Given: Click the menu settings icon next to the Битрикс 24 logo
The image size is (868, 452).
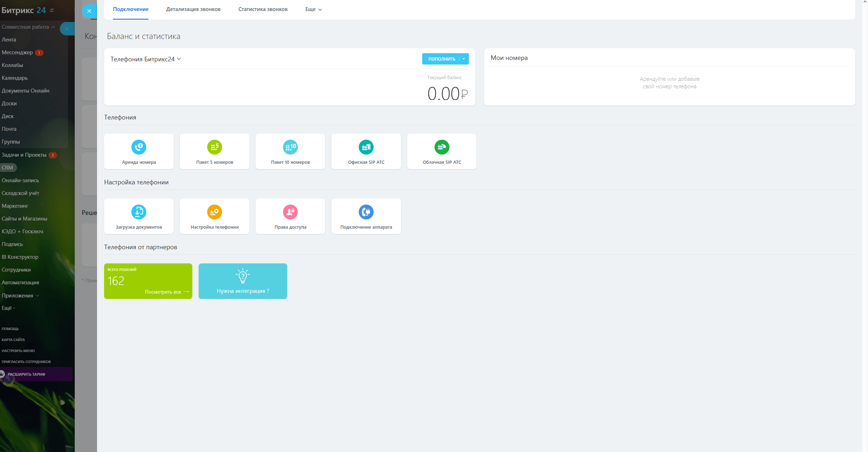Looking at the screenshot, I should tap(52, 10).
